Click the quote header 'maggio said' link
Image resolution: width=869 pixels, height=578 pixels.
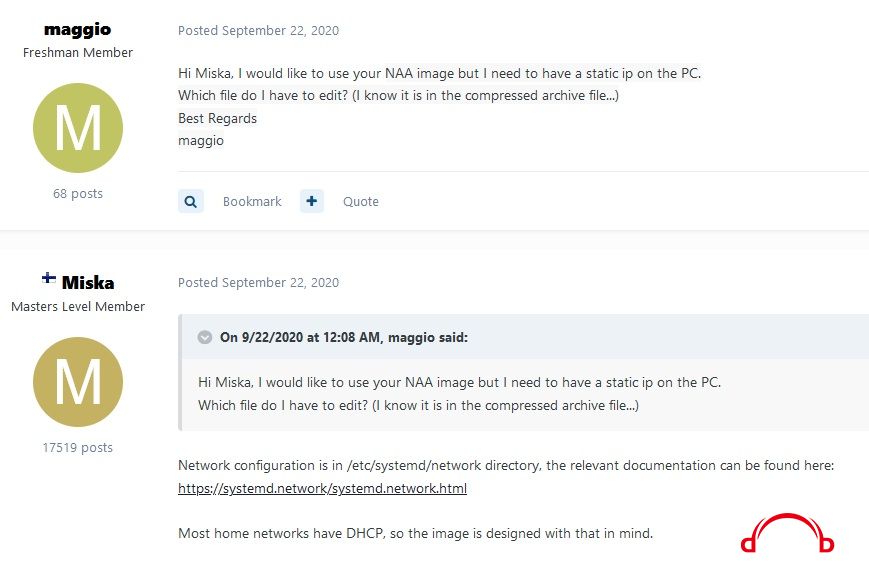[x=344, y=337]
